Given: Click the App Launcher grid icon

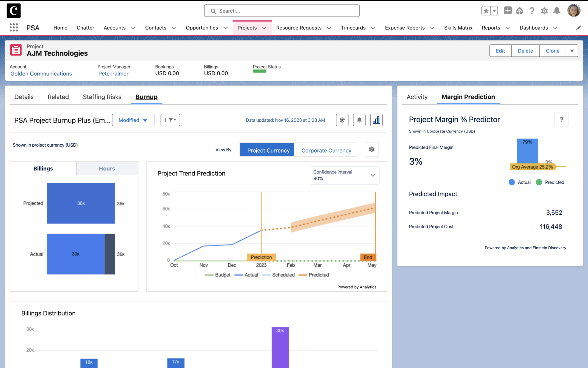Looking at the screenshot, I should (x=13, y=28).
